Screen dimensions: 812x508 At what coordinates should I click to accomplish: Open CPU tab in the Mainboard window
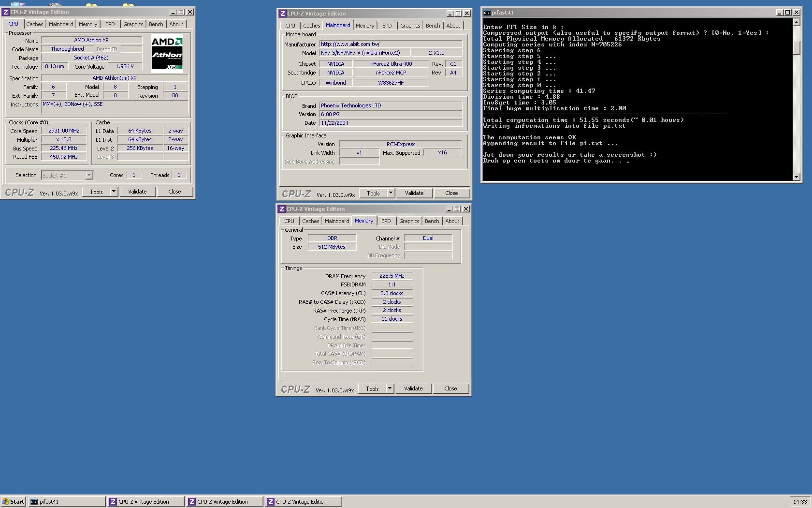point(290,26)
